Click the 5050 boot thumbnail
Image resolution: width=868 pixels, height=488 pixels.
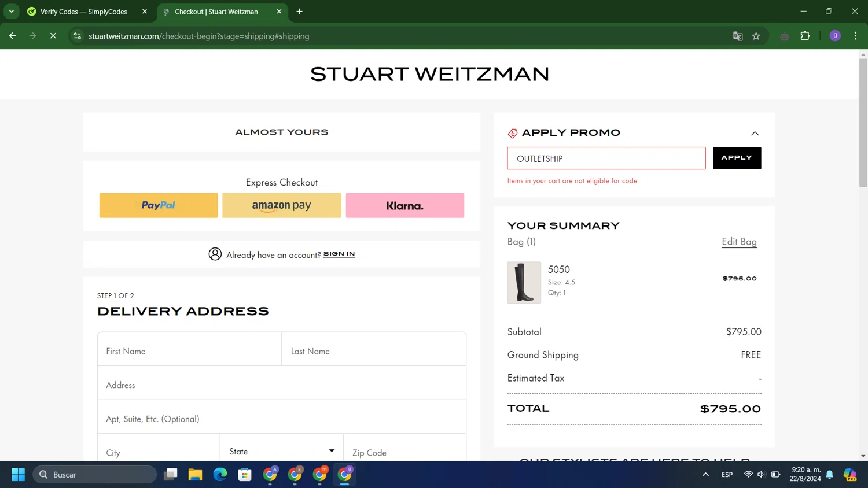(524, 283)
